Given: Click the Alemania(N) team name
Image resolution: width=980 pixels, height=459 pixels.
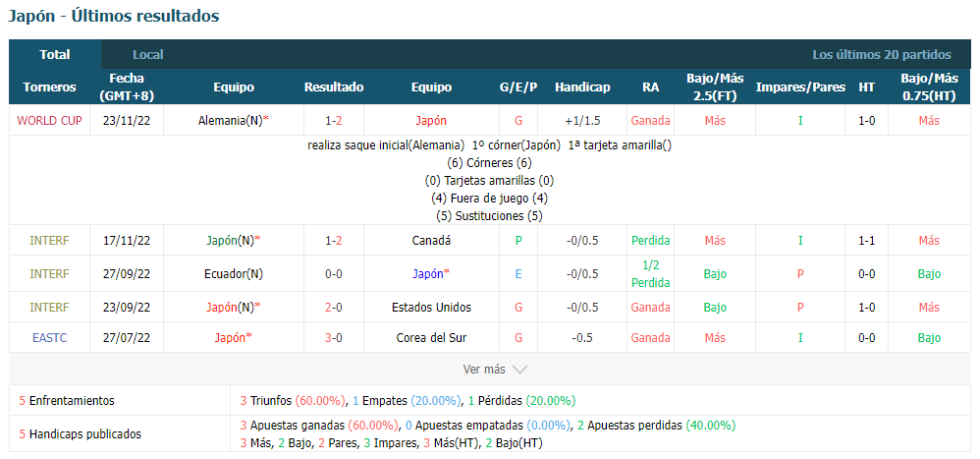Looking at the screenshot, I should coord(230,121).
